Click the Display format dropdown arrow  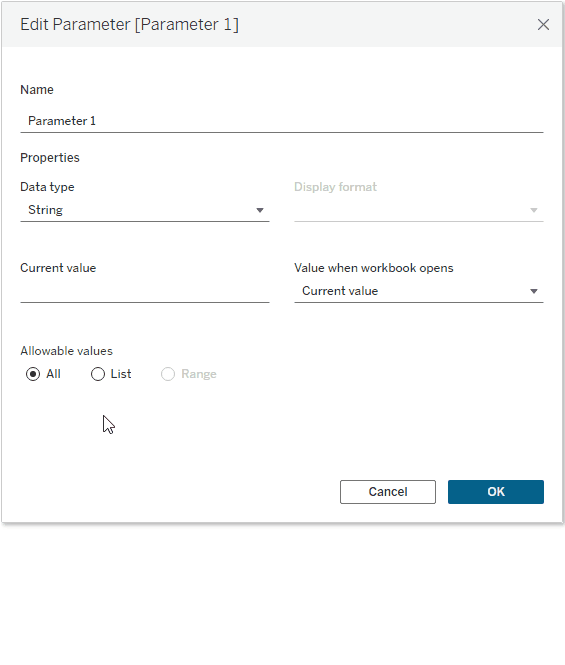pos(534,210)
